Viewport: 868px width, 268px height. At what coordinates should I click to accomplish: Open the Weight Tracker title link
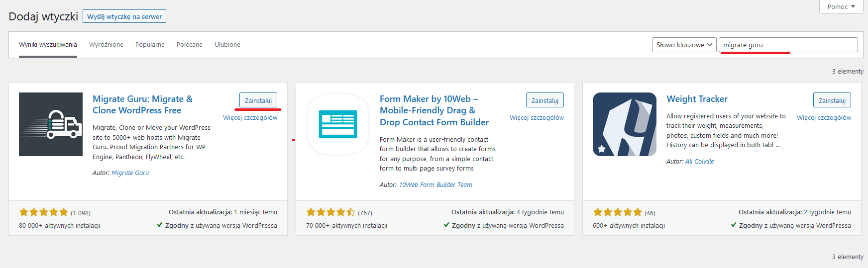click(x=697, y=99)
